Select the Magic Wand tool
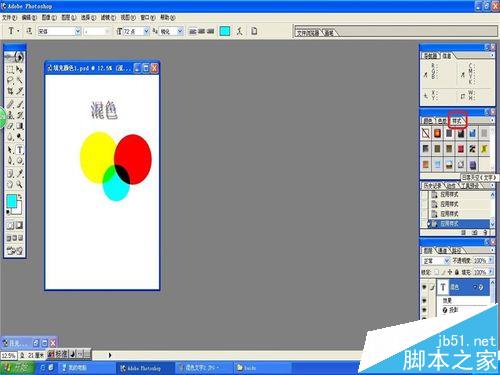This screenshot has width=500, height=375. (19, 80)
